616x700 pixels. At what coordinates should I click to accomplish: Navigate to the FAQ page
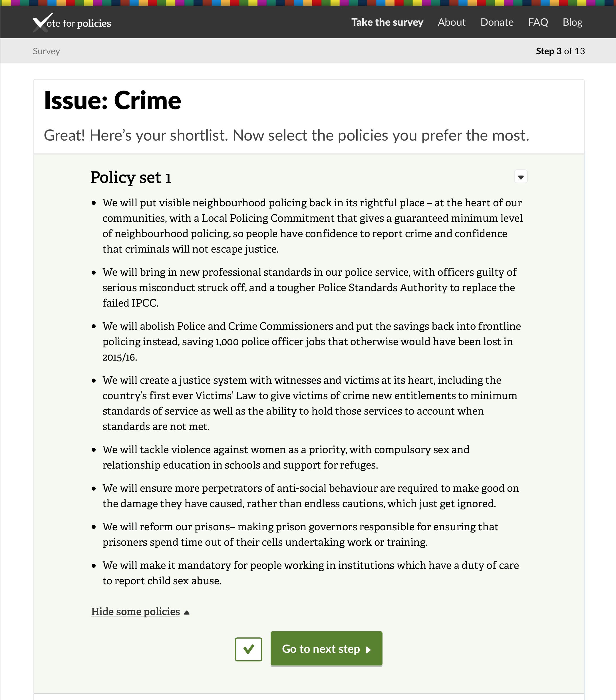pos(538,22)
